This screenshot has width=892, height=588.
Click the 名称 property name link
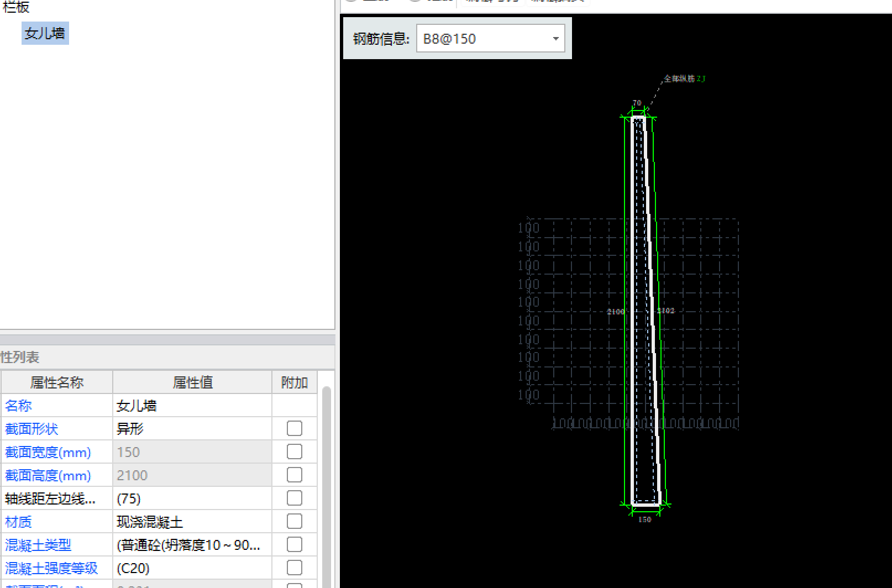click(x=18, y=406)
